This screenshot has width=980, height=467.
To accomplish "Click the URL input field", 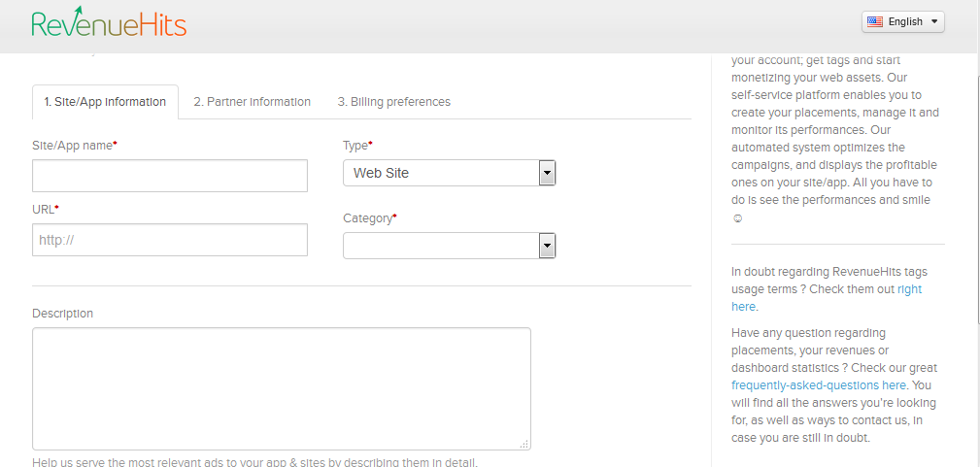I will pyautogui.click(x=170, y=240).
